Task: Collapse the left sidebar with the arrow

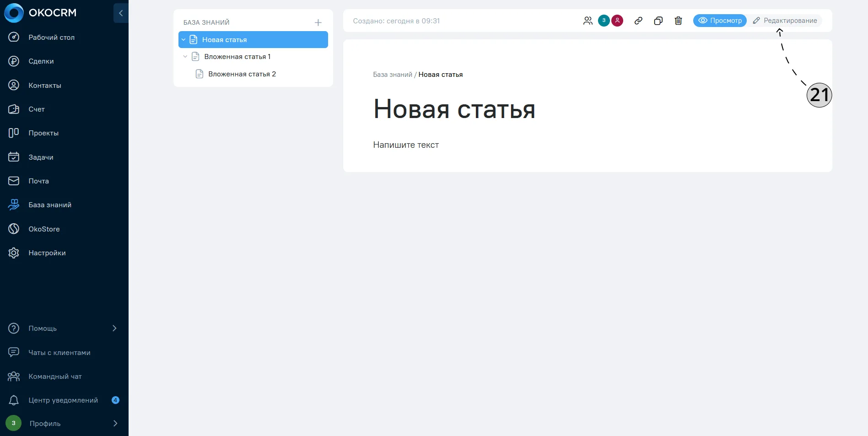Action: (121, 13)
